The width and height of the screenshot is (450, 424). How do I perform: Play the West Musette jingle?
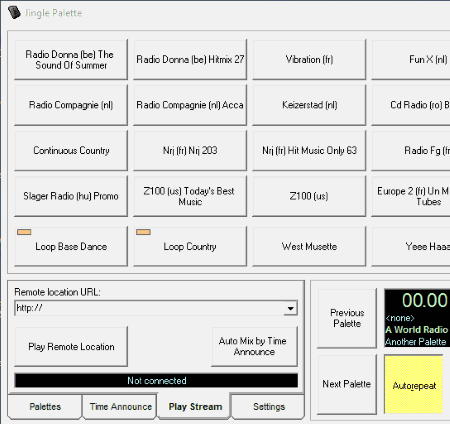pyautogui.click(x=309, y=246)
